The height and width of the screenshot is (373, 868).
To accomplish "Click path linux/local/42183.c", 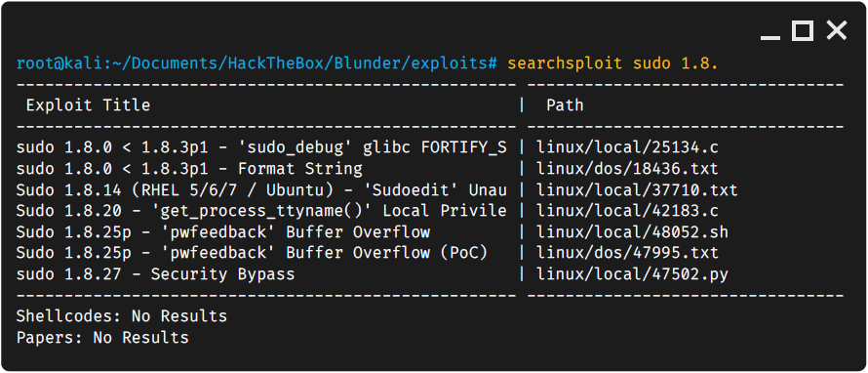I will 628,211.
